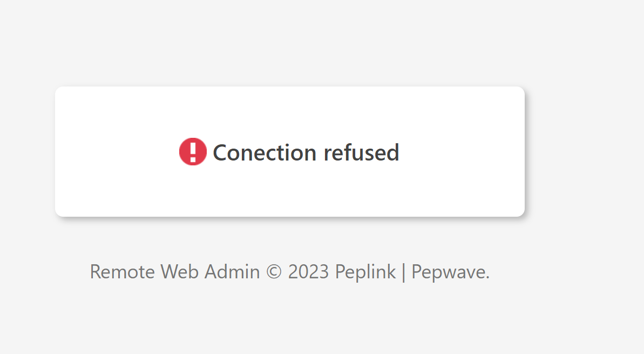Click the white card area right of "refused"
Image resolution: width=644 pixels, height=354 pixels.
tap(464, 151)
